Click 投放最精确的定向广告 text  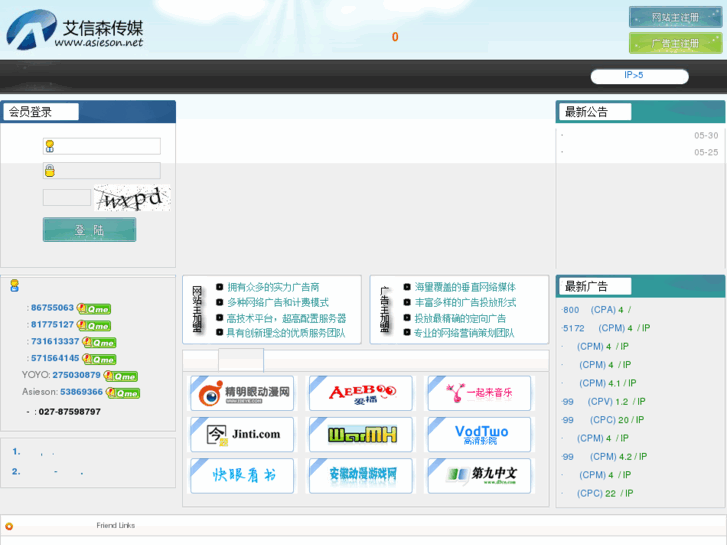pos(460,318)
